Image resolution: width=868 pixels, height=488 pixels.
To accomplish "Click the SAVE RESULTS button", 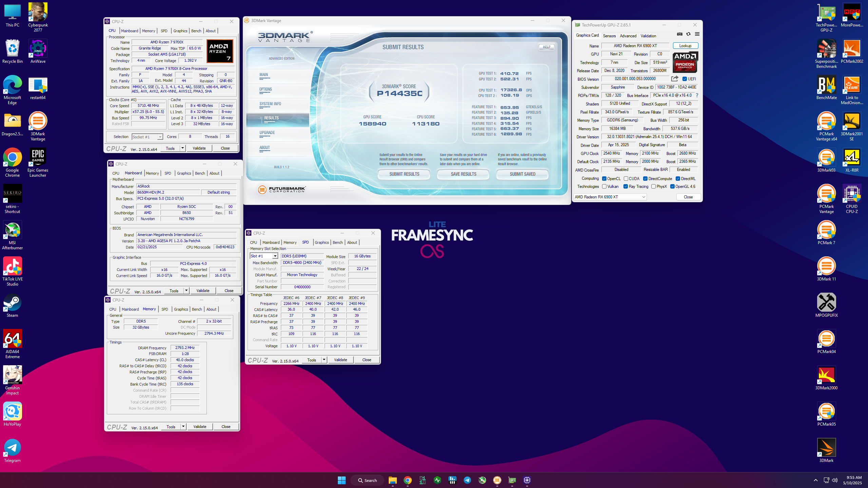I will coord(463,174).
